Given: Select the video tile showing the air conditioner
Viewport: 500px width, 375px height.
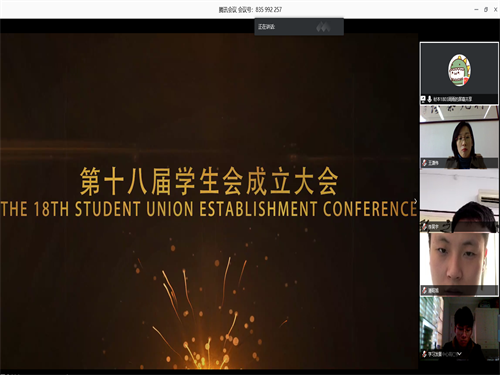Looking at the screenshot, I should click(x=459, y=200).
